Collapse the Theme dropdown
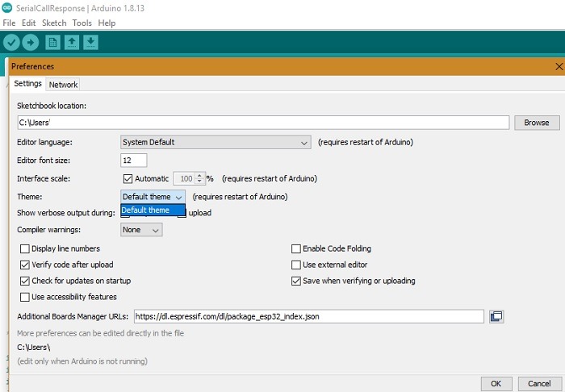565x392 pixels. [x=153, y=197]
